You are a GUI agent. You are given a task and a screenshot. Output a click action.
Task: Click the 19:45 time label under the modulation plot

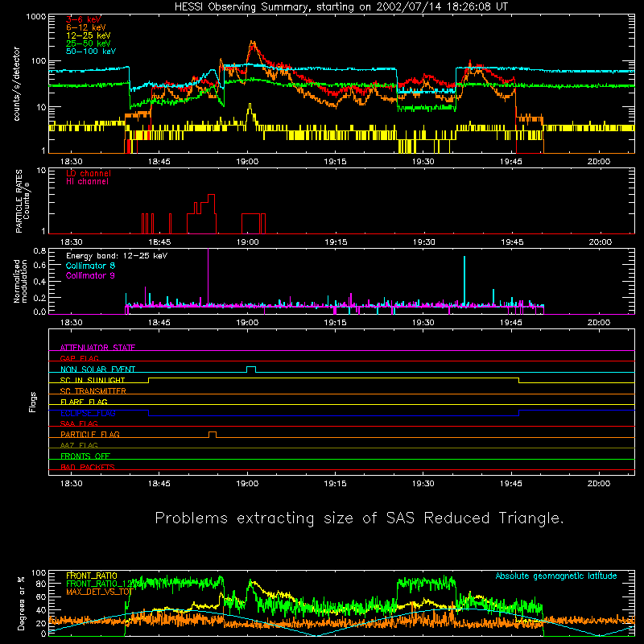511,323
